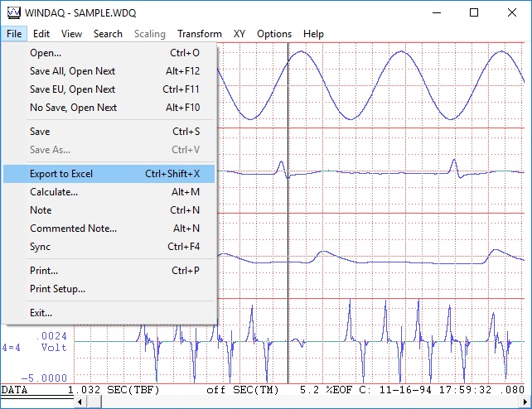Click off SEC(TM) status entry
This screenshot has height=409, width=532.
243,390
